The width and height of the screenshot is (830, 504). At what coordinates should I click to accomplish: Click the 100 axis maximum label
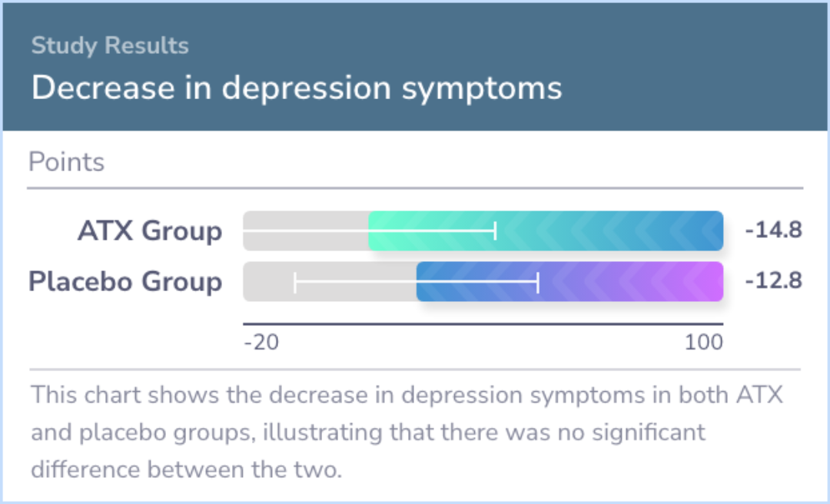[x=704, y=343]
